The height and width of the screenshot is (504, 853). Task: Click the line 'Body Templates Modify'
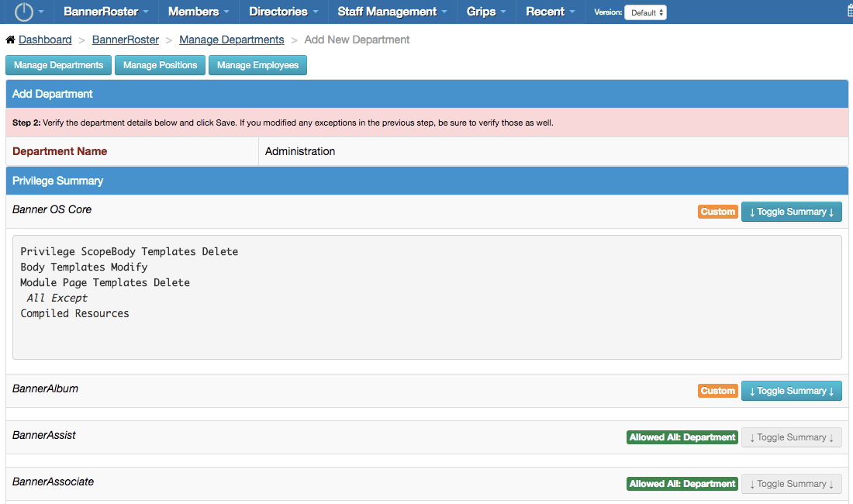(84, 267)
